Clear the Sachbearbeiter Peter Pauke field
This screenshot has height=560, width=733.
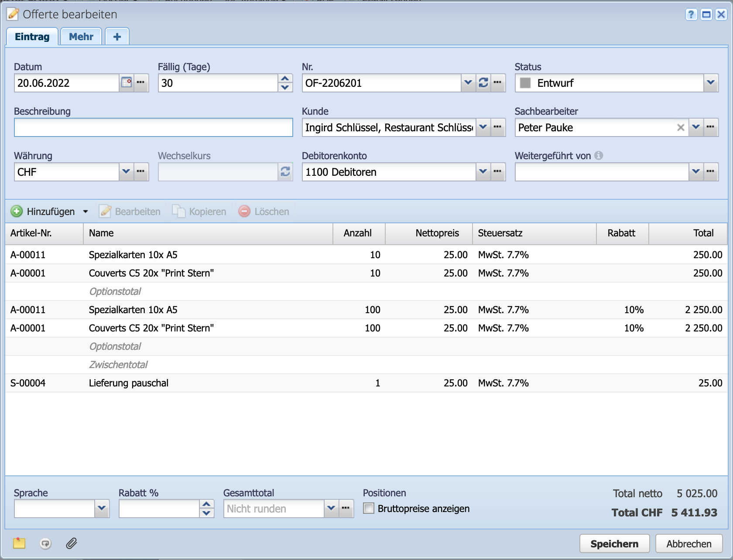pyautogui.click(x=680, y=127)
